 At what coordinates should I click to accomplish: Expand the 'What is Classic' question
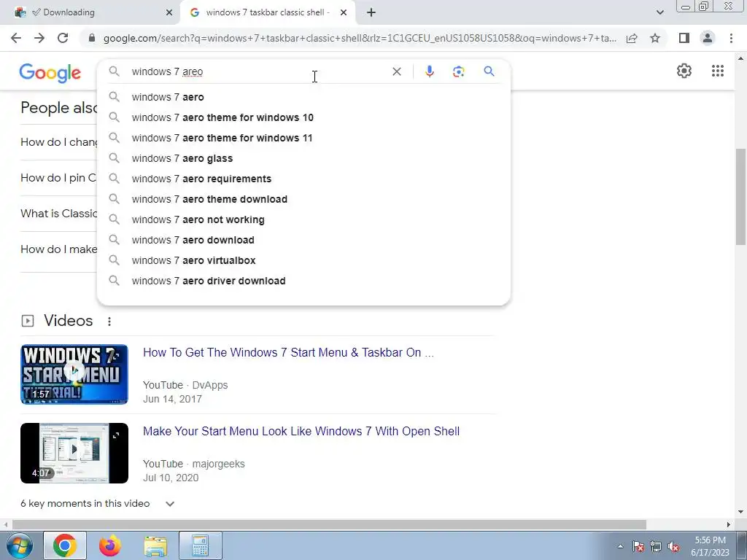point(58,214)
